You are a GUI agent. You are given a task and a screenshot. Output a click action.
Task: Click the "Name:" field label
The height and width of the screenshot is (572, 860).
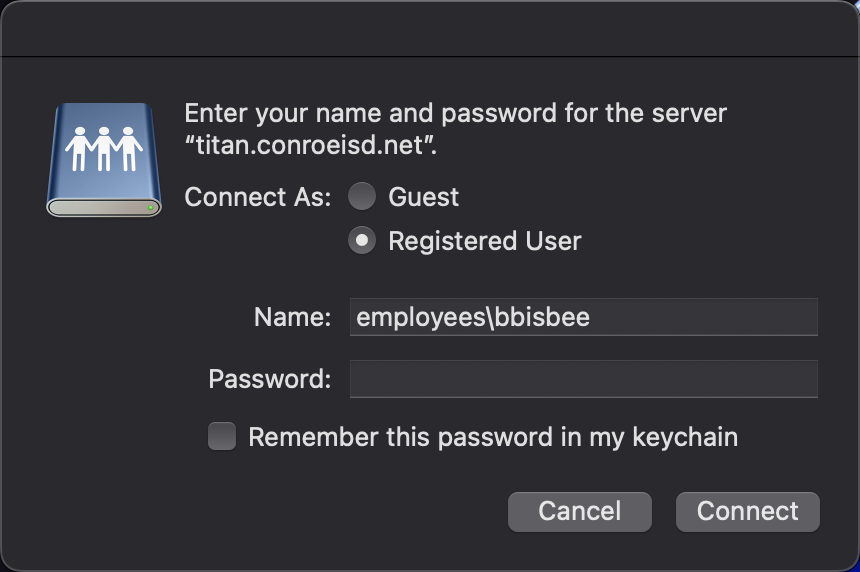(x=292, y=318)
